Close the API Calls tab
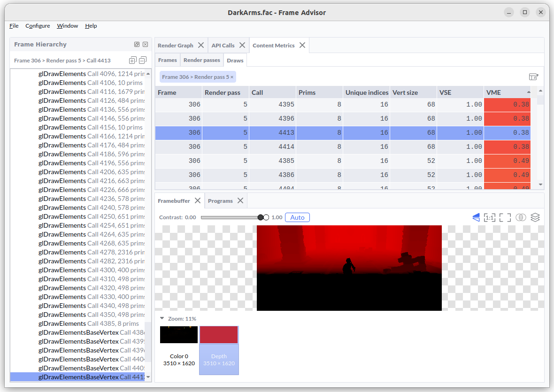Viewport: 554px width, 392px height. (x=242, y=45)
